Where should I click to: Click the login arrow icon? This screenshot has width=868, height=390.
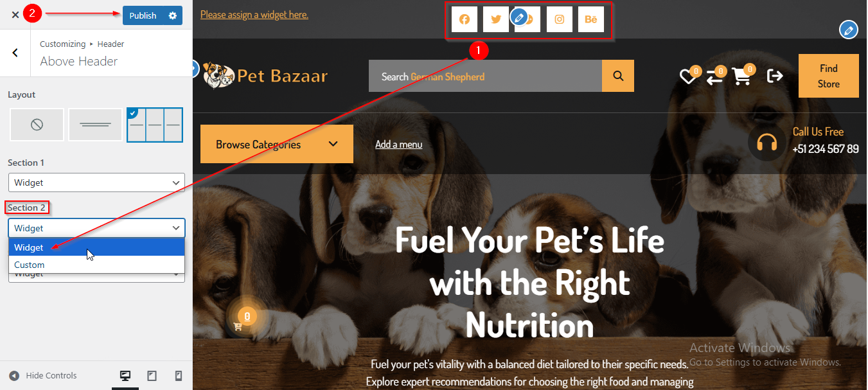775,76
